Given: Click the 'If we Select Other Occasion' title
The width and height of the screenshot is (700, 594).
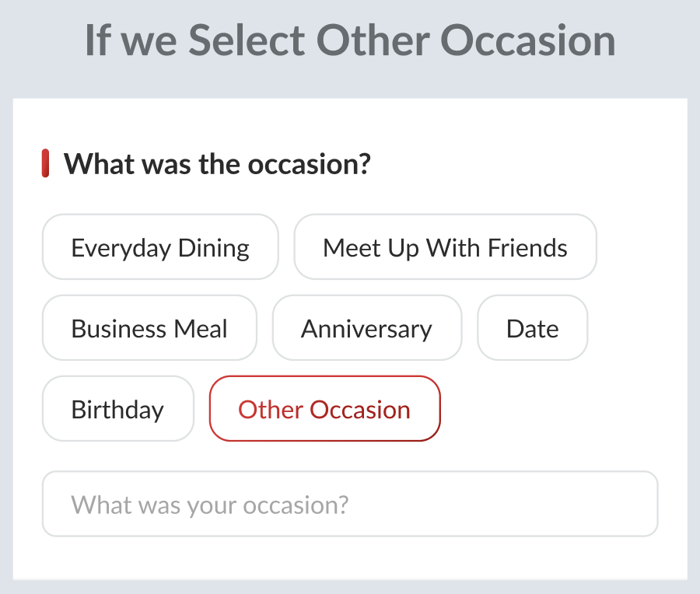Looking at the screenshot, I should pos(350,40).
